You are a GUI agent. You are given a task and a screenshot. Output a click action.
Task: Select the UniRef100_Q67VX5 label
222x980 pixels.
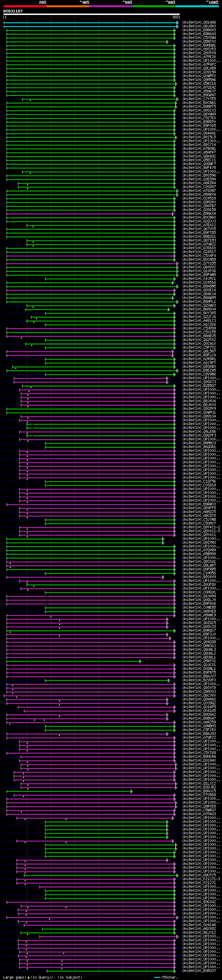199,229
